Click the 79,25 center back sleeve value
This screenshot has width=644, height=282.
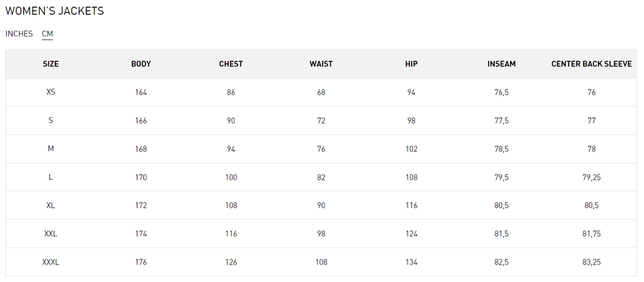(591, 177)
